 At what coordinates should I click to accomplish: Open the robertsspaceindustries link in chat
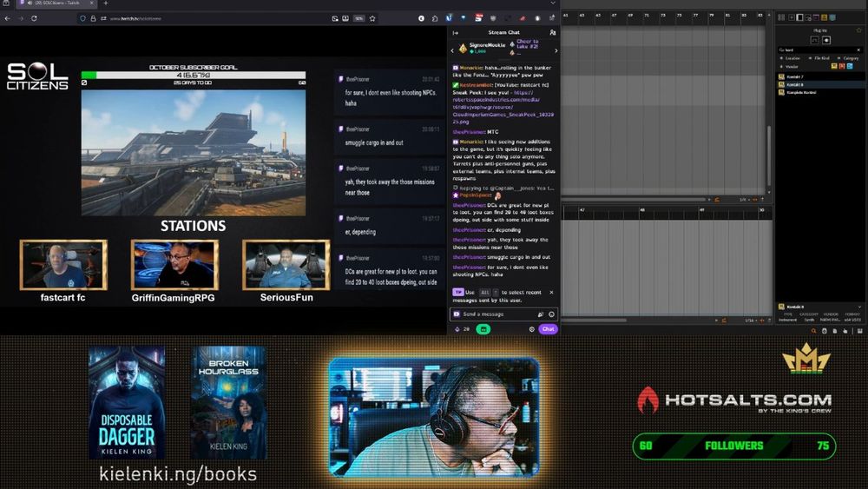[503, 107]
